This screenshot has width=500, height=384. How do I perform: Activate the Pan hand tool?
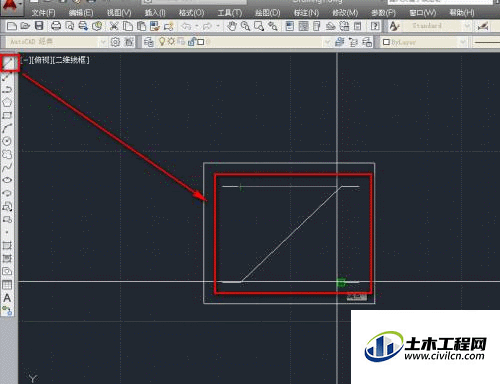231,26
